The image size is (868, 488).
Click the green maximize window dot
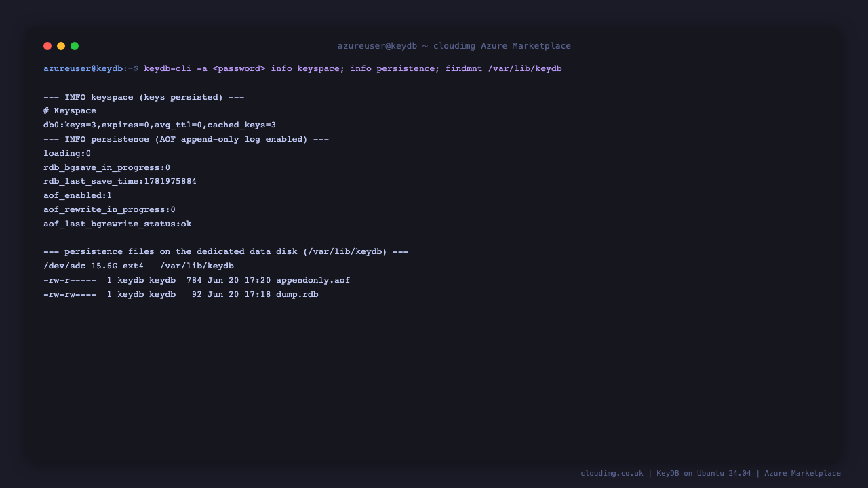pos(75,46)
